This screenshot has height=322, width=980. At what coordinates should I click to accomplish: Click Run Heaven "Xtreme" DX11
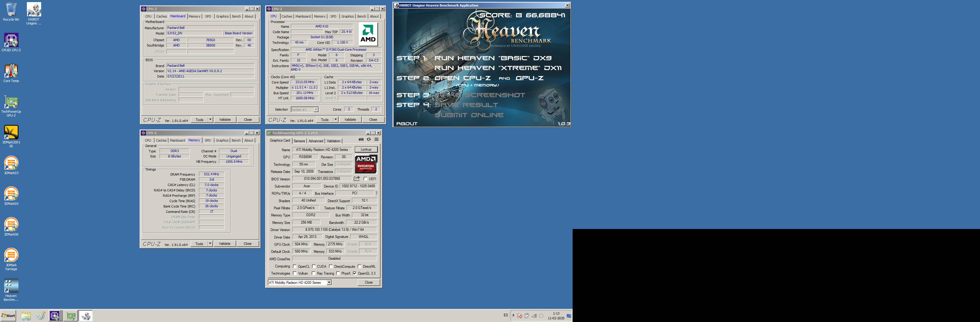pyautogui.click(x=498, y=68)
